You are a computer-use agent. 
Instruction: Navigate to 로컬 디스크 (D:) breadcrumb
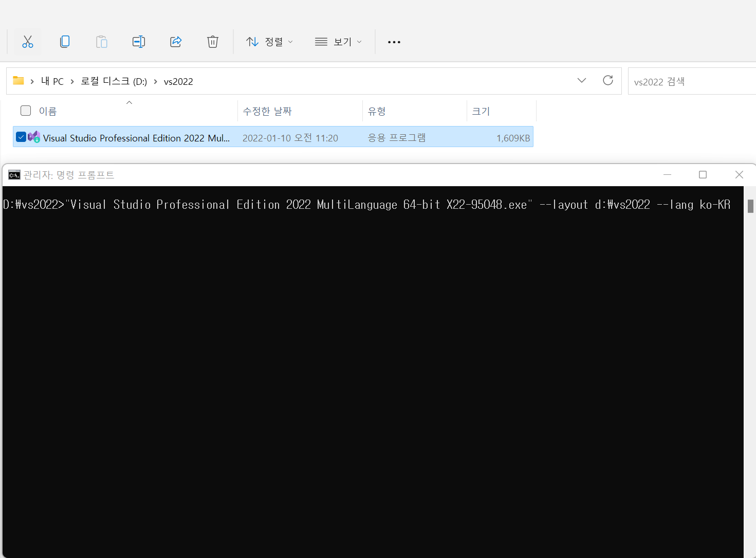click(x=114, y=81)
